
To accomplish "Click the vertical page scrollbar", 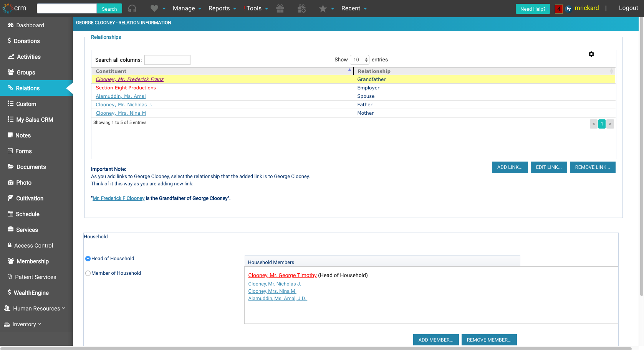I will (x=641, y=157).
